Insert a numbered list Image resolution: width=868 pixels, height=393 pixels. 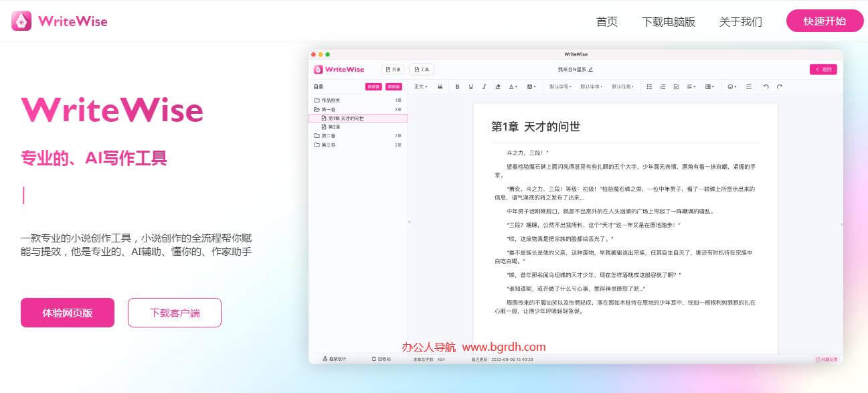pos(663,86)
